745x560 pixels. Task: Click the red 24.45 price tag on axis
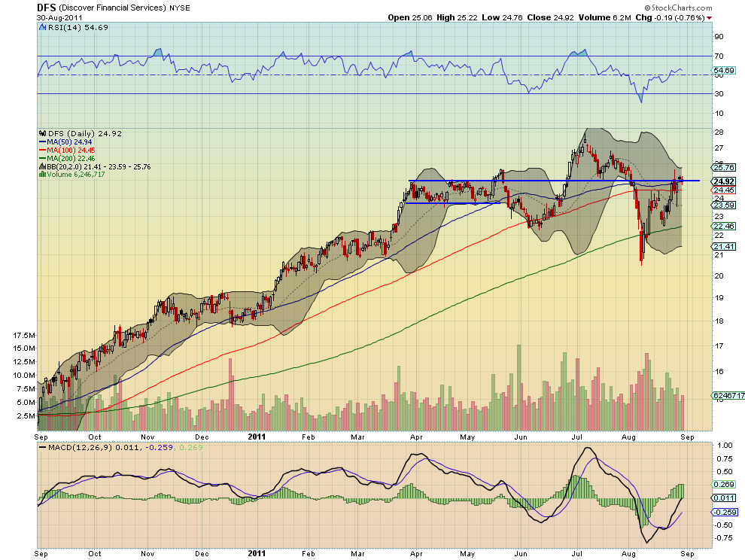click(724, 190)
